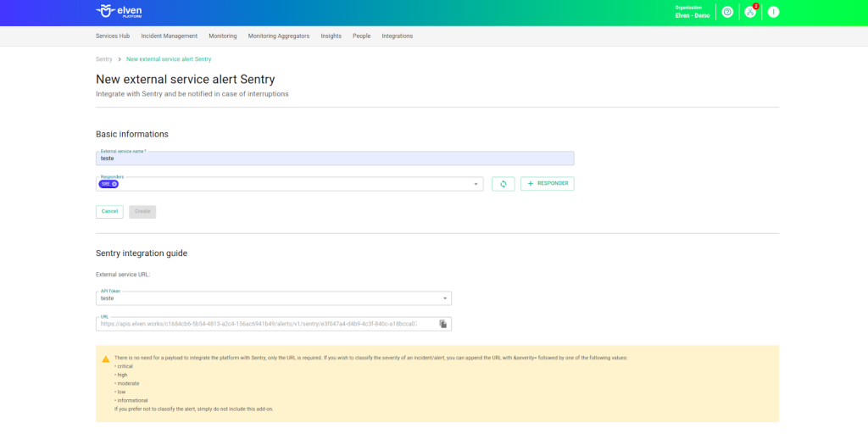
Task: Refresh the responders list
Action: coord(503,184)
